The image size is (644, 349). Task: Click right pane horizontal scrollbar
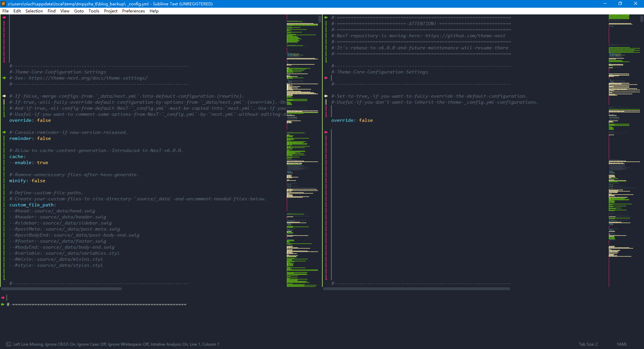pyautogui.click(x=417, y=289)
